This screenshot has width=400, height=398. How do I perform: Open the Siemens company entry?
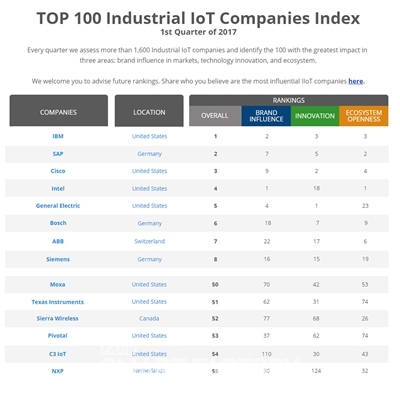[x=58, y=259]
